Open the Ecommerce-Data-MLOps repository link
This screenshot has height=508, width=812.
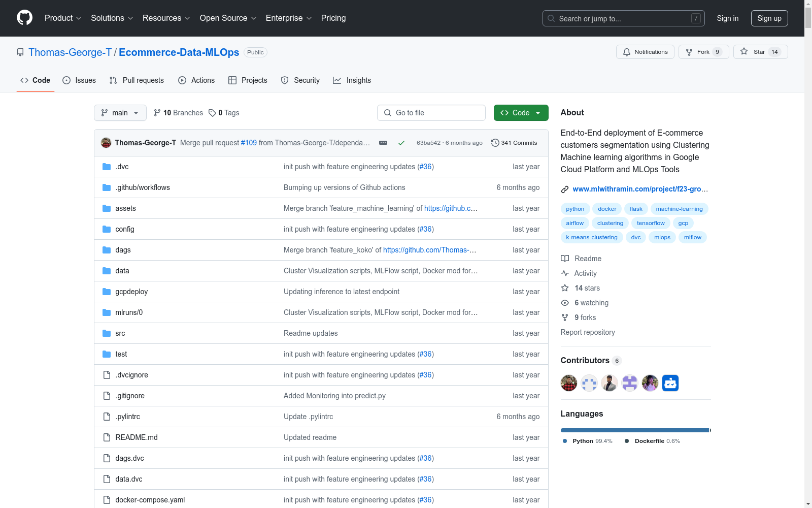coord(179,52)
